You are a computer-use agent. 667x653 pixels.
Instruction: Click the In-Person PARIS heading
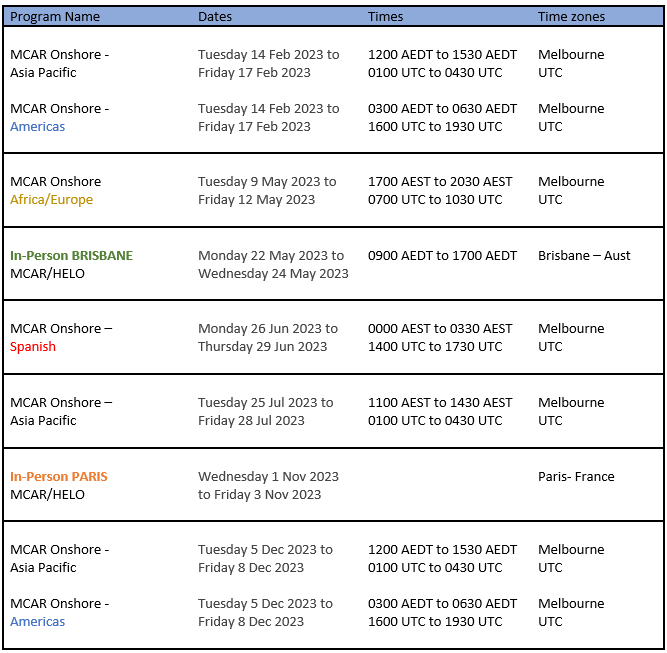point(59,476)
